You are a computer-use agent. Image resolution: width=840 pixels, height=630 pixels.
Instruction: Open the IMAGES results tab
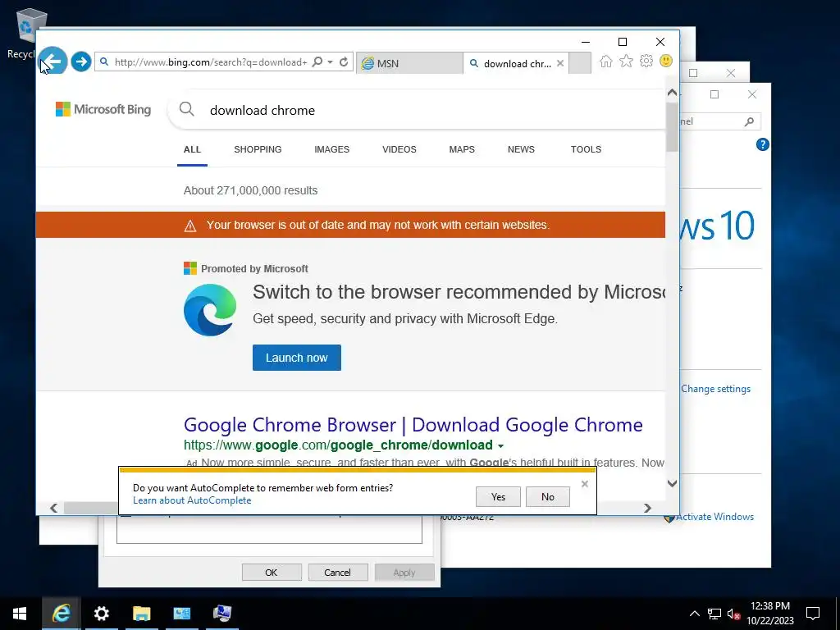point(331,149)
